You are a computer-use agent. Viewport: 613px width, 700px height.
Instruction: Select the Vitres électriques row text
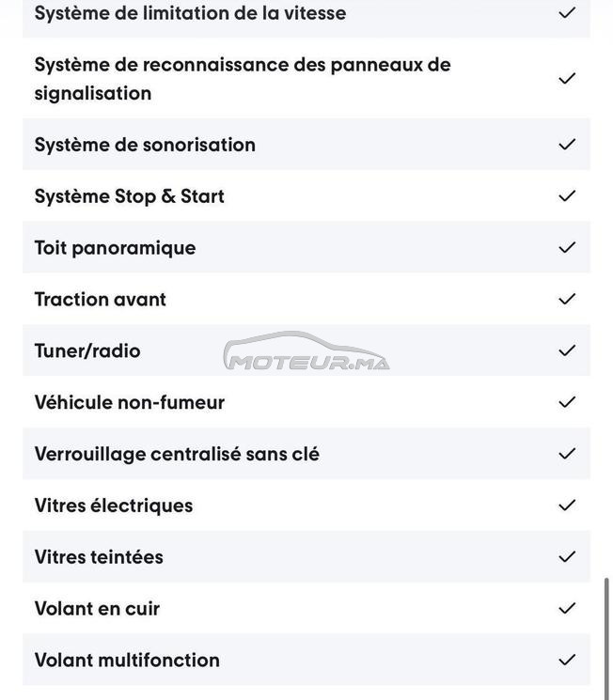tap(114, 506)
